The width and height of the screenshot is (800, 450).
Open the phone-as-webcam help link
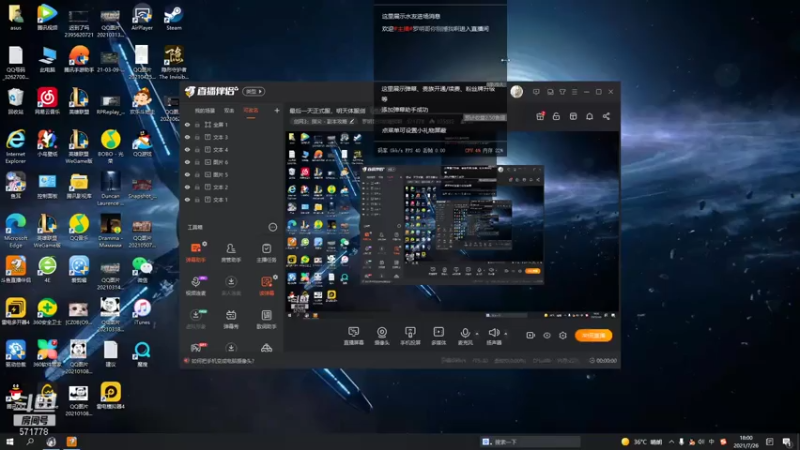click(222, 361)
